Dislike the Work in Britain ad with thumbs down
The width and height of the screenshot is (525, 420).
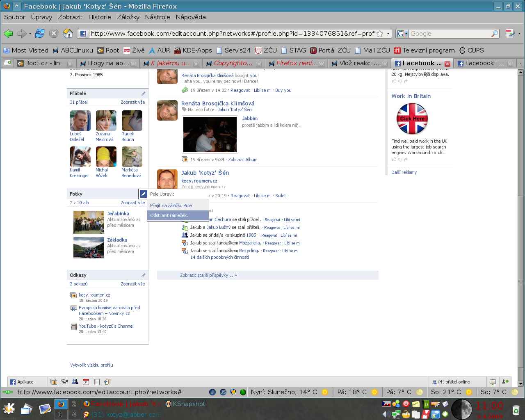(x=400, y=159)
